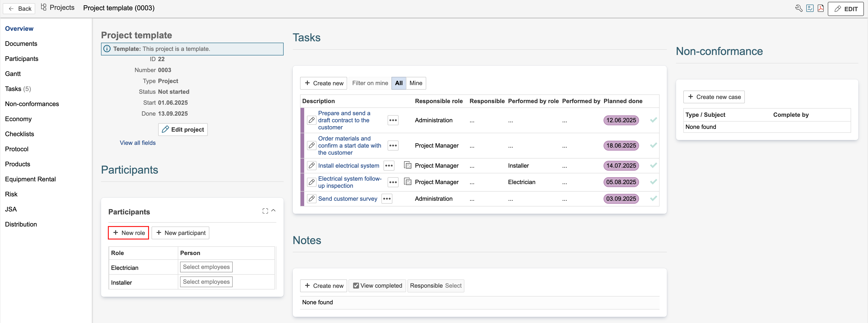Click the wrench settings icon
This screenshot has width=868, height=323.
(x=798, y=8)
